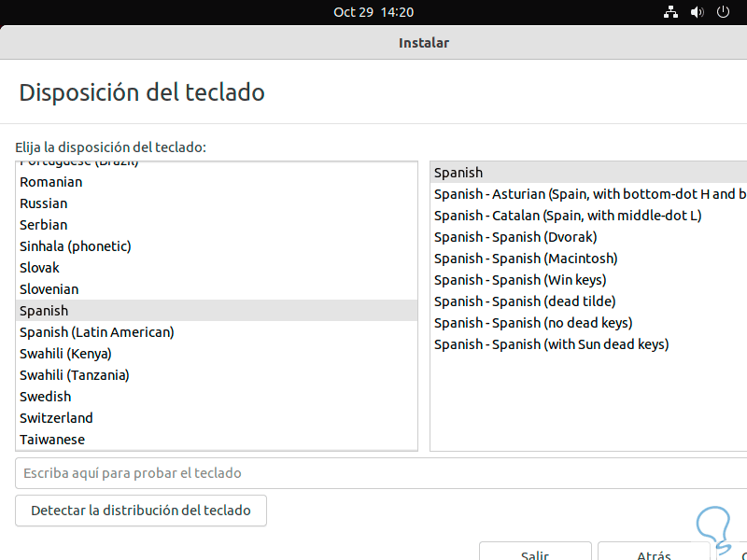Screen dimensions: 747x560
Task: Choose Sinhala (phonetic) layout
Action: 76,246
